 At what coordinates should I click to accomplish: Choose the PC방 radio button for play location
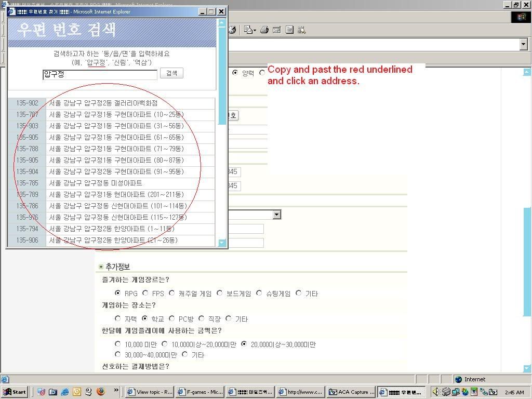click(172, 318)
